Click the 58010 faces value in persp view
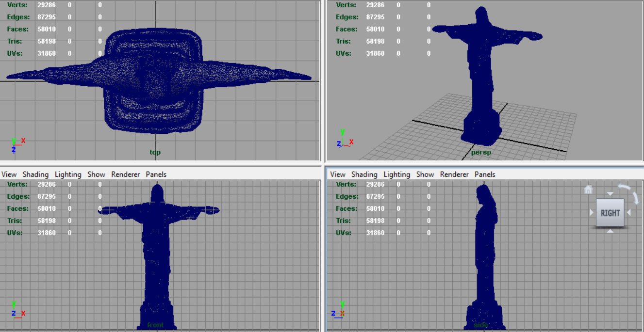Image resolution: width=644 pixels, height=332 pixels. [375, 29]
